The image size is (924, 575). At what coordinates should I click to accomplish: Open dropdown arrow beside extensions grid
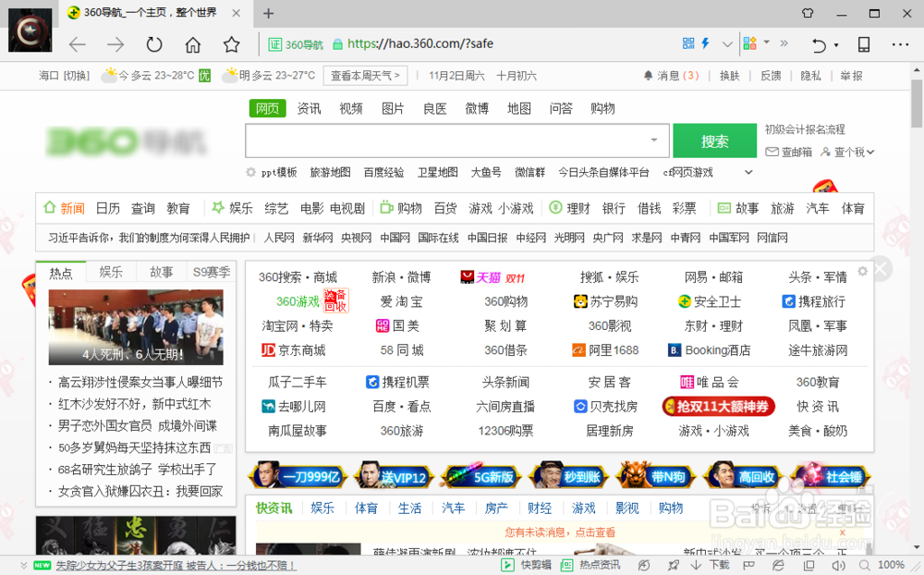tap(767, 42)
